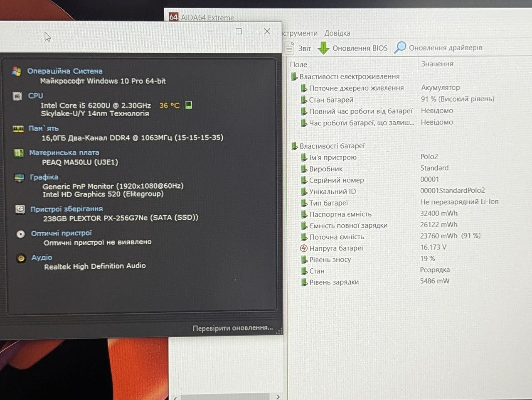Click the RAM module icon beside Пам'ять
This screenshot has height=400, width=532.
(x=18, y=129)
